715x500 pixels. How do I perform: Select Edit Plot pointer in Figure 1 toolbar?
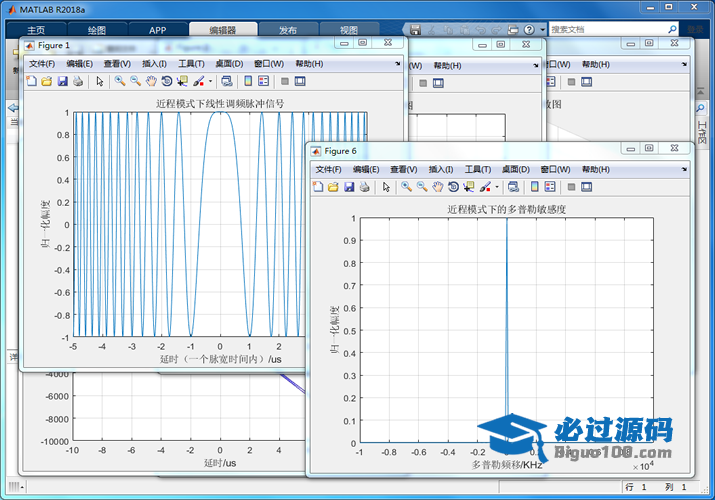click(x=100, y=81)
